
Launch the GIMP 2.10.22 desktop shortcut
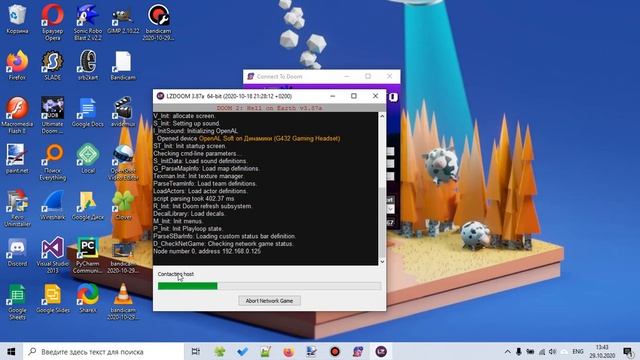[123, 19]
